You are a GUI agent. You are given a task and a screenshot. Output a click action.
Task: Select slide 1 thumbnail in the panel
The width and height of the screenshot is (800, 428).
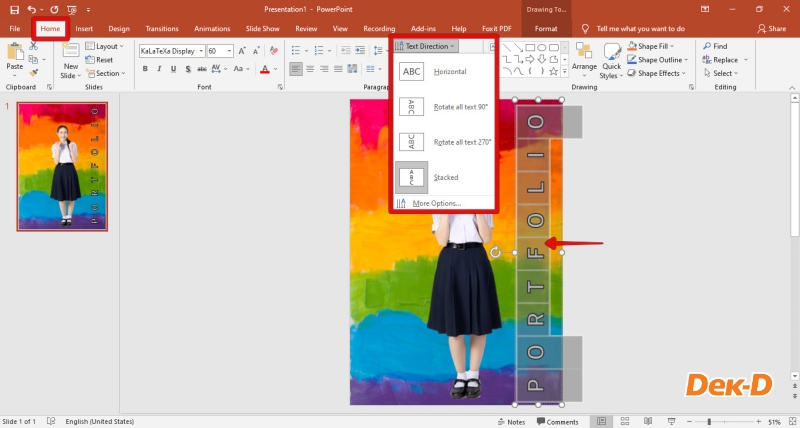coord(62,166)
